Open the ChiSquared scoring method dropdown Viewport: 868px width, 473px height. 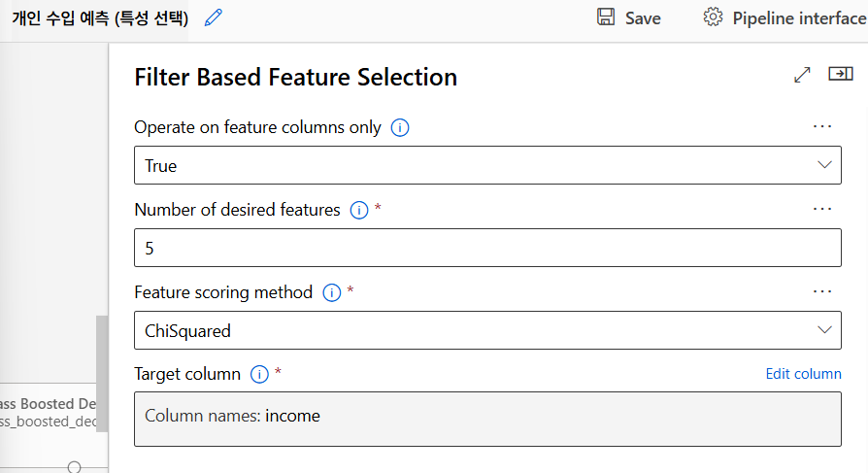[x=487, y=330]
